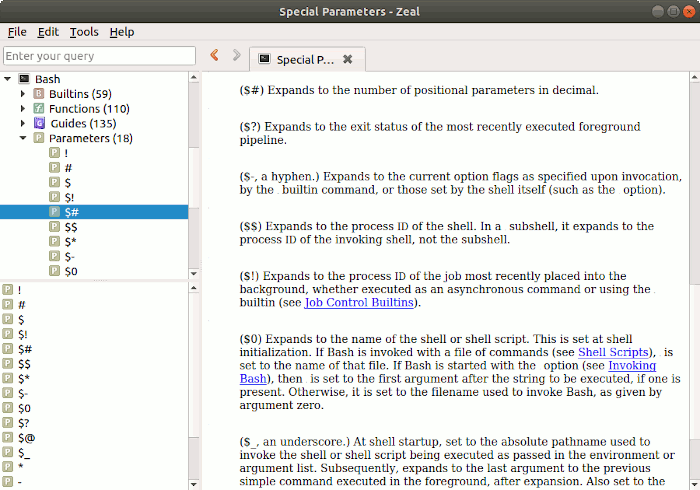Click the P icon beside '$?' in list
This screenshot has height=490, width=700.
pos(8,423)
